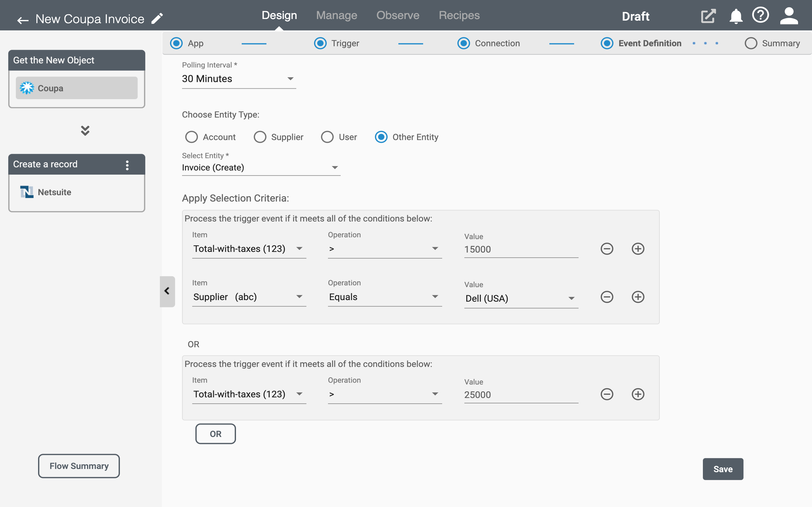812x507 pixels.
Task: Click the Netsuite application icon
Action: (x=26, y=191)
